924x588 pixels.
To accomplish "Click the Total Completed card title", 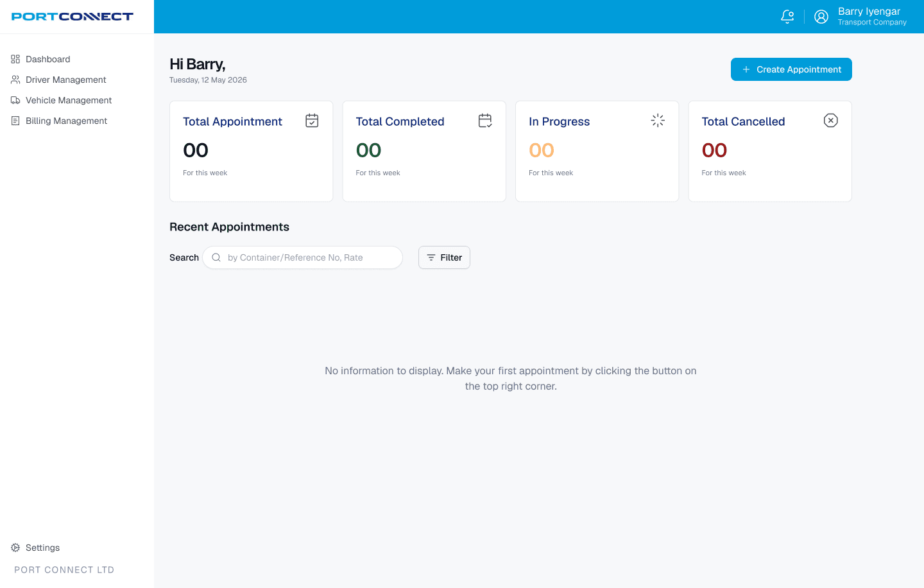I will pos(400,121).
